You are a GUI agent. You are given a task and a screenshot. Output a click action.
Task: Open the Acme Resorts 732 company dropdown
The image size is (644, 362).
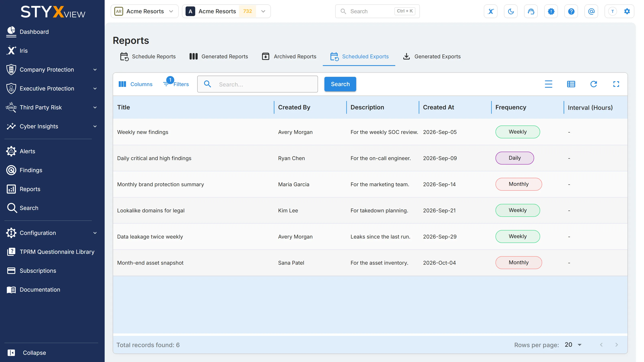tap(226, 11)
